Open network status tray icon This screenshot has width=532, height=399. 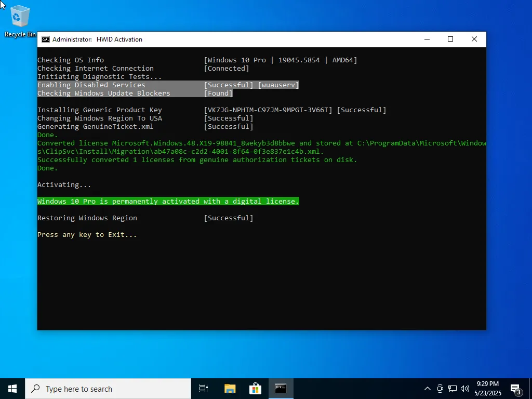click(x=453, y=389)
